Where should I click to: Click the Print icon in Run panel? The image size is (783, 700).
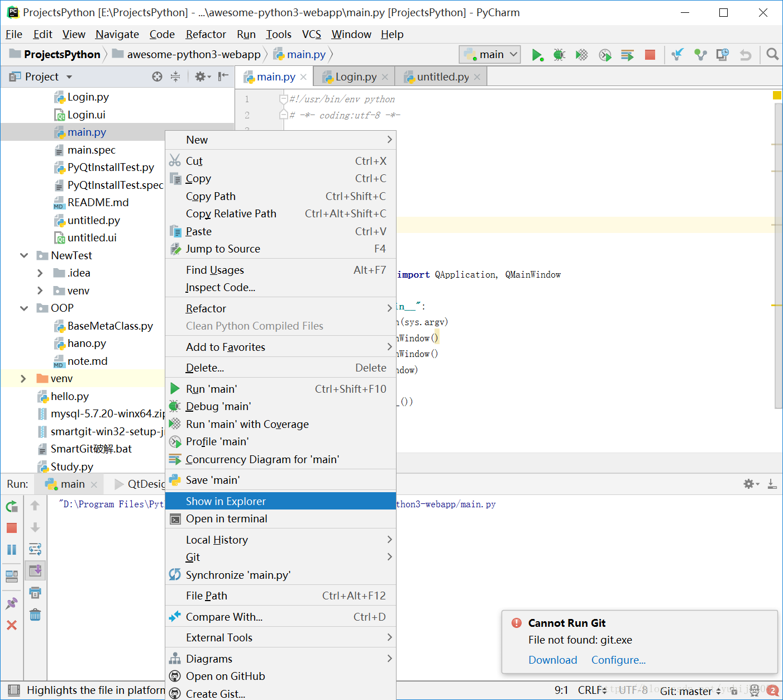[x=35, y=593]
